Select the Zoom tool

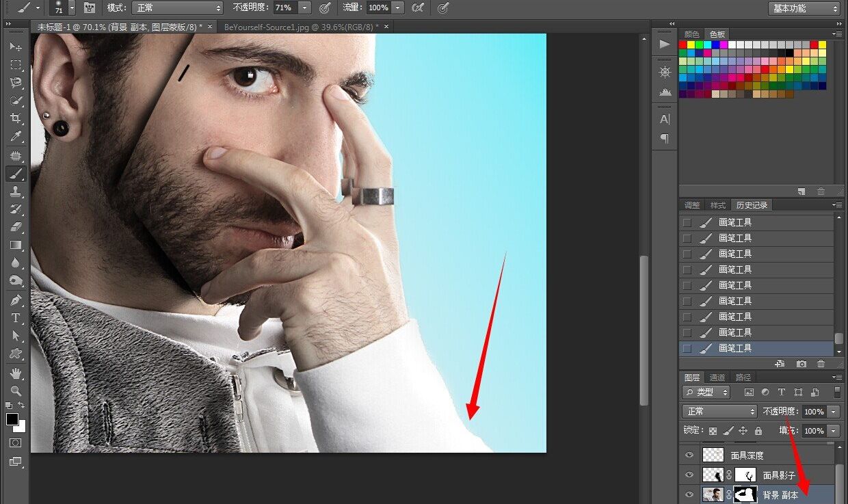tap(16, 391)
